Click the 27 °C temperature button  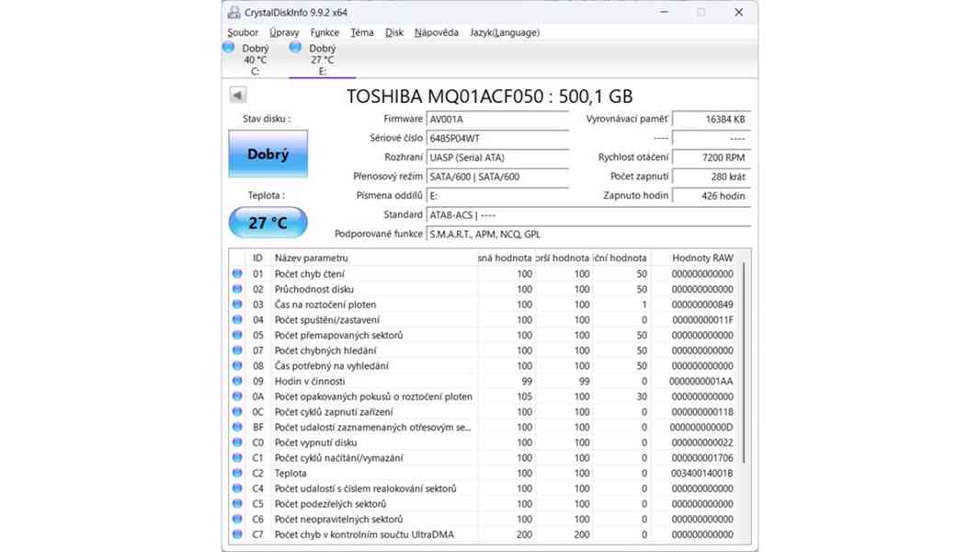pyautogui.click(x=268, y=223)
